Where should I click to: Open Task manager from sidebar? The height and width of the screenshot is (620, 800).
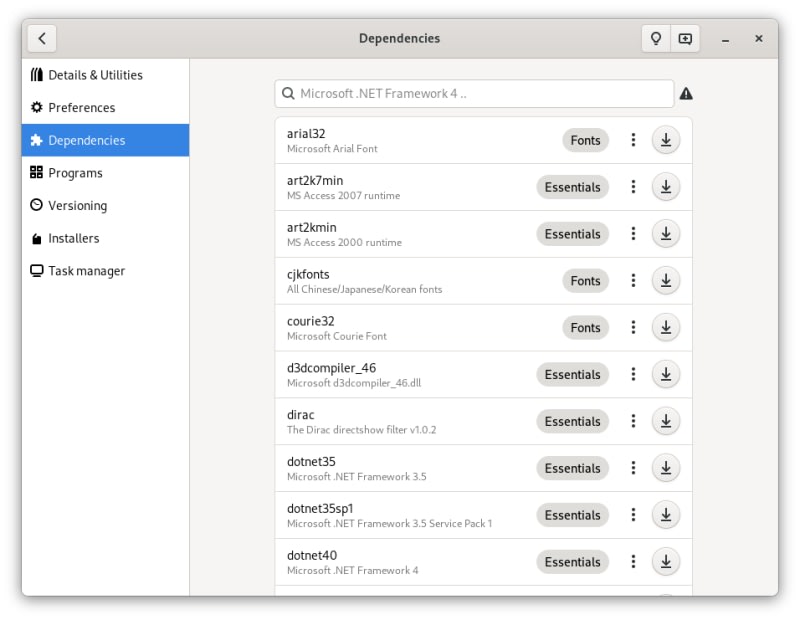[x=86, y=271]
